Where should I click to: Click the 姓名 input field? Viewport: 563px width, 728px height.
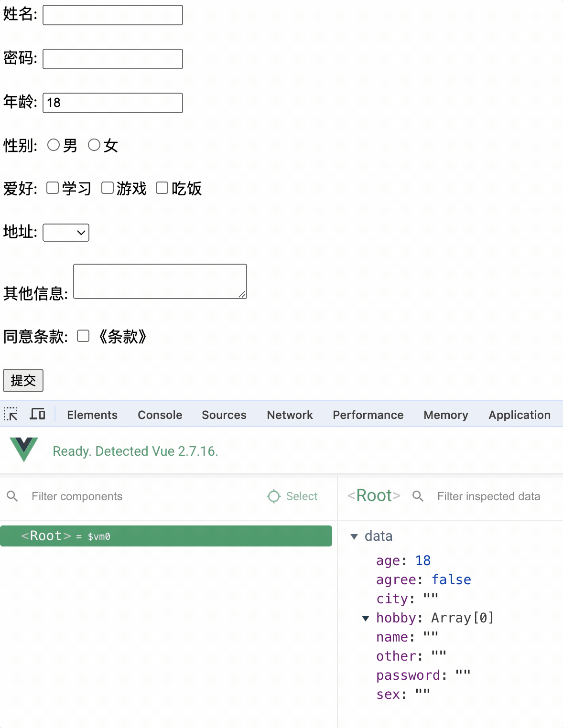(113, 15)
